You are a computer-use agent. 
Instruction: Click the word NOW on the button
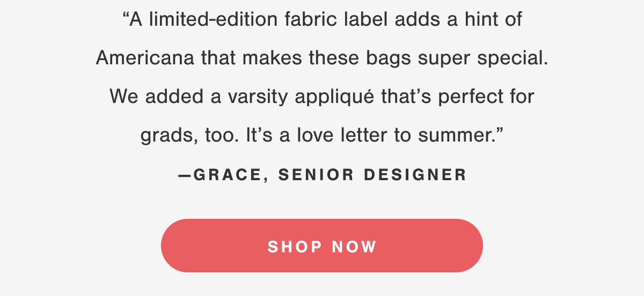click(x=355, y=247)
